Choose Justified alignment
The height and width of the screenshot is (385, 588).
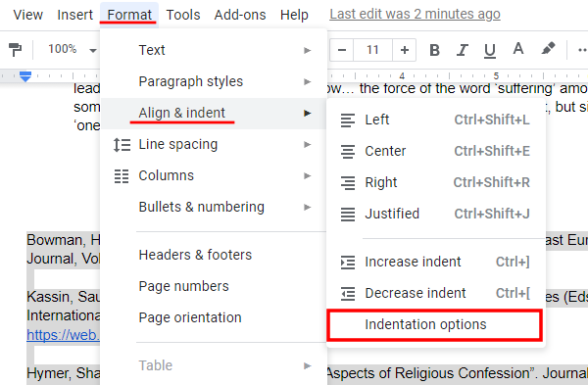coord(436,214)
